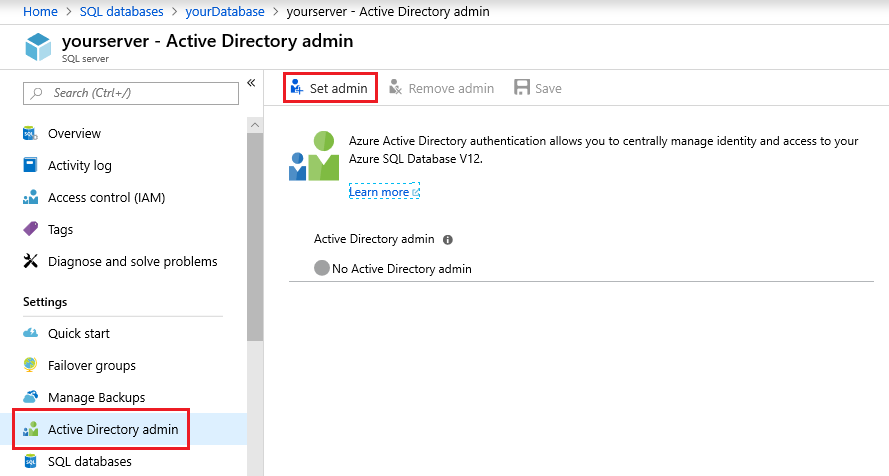Image resolution: width=889 pixels, height=476 pixels.
Task: Click the gray No Active Directory admin circle
Action: [321, 267]
